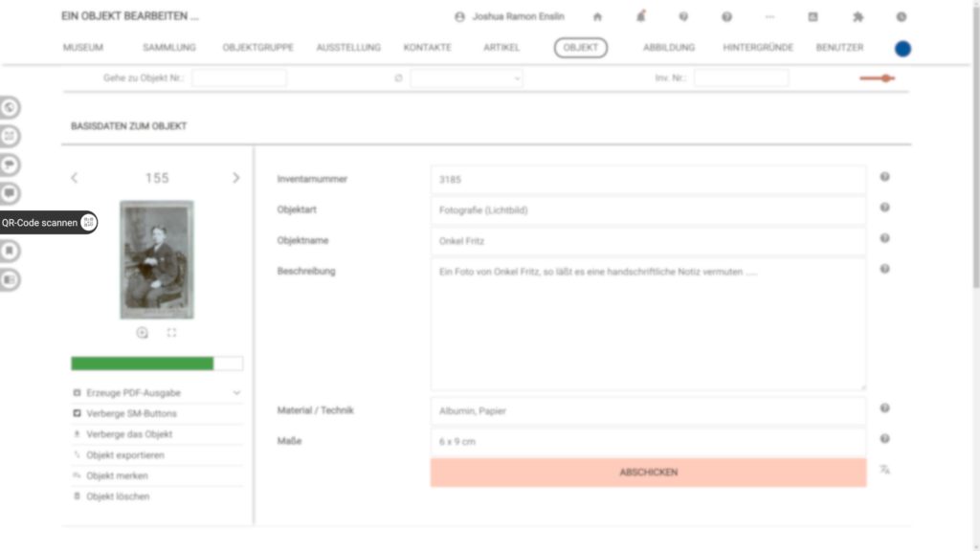Viewport: 980px width, 551px height.
Task: Open the SAMMLUNG menu
Action: (x=169, y=48)
